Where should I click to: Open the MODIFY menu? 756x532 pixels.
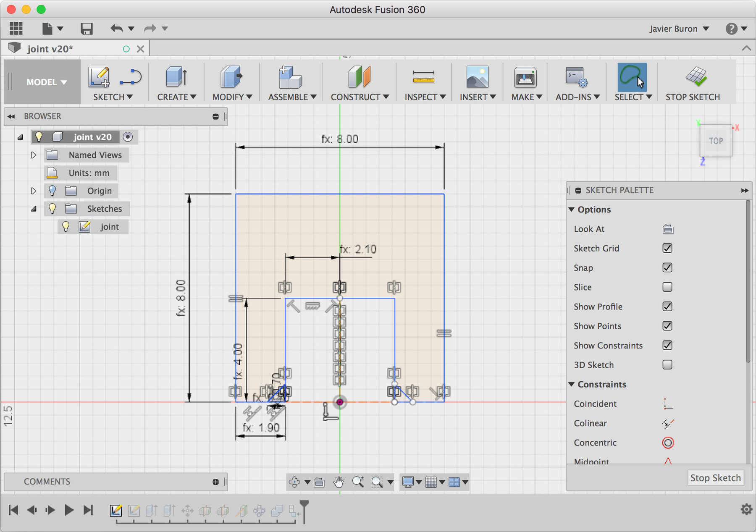(232, 97)
